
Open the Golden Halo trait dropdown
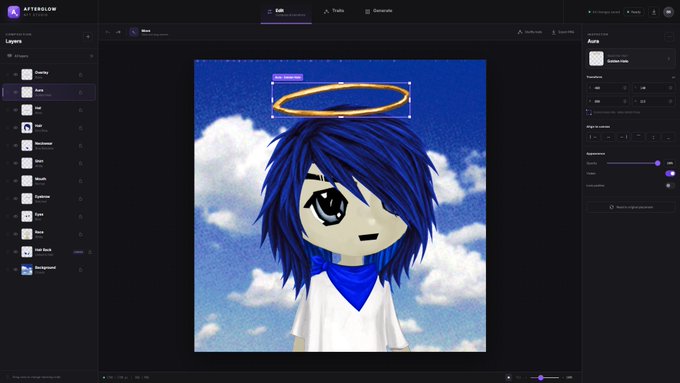[631, 59]
